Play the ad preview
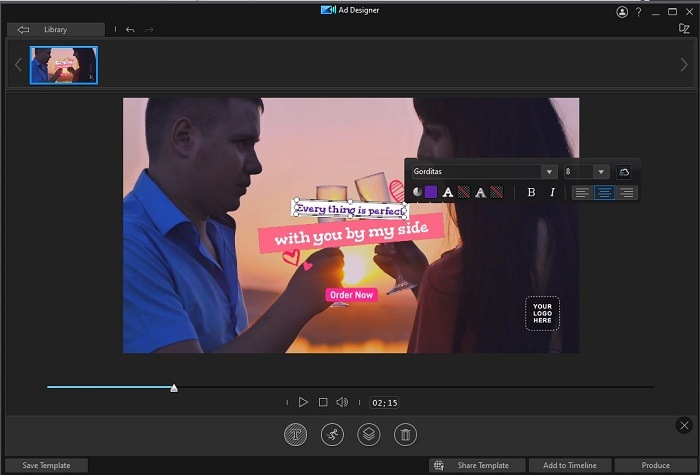Screen dimensions: 700x475 pos(303,402)
